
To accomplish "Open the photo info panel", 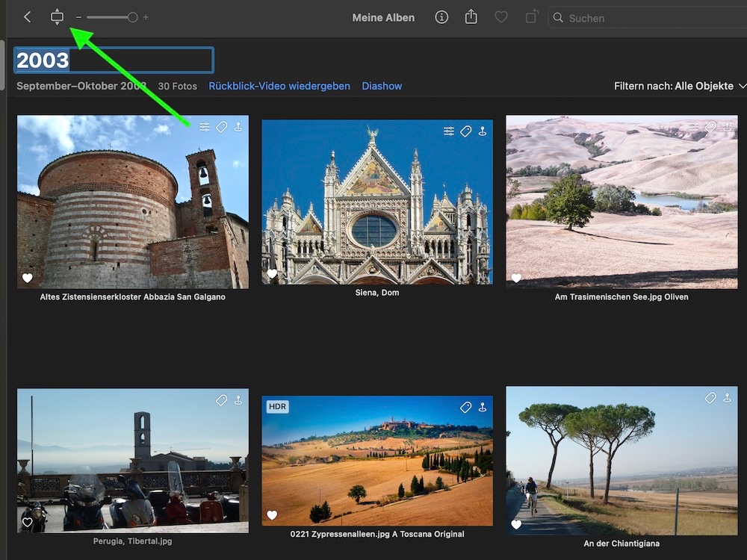I will click(x=441, y=17).
